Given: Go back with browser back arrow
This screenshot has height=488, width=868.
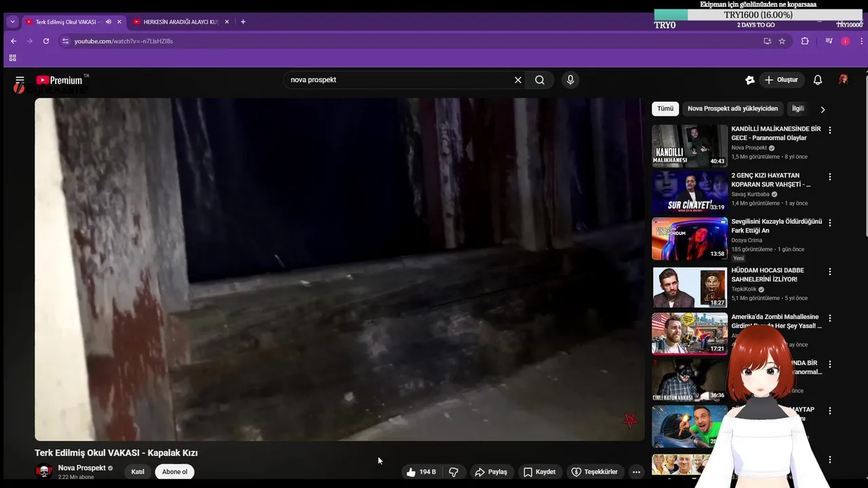Looking at the screenshot, I should 13,41.
